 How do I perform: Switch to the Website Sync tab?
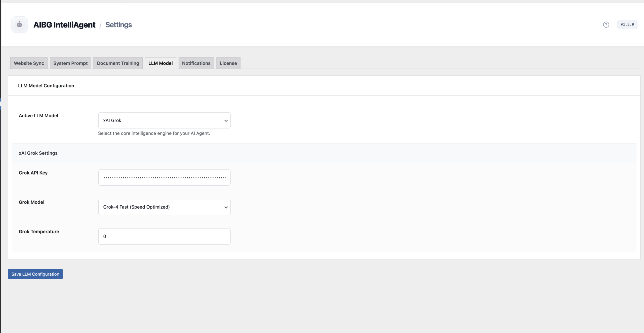[x=29, y=63]
